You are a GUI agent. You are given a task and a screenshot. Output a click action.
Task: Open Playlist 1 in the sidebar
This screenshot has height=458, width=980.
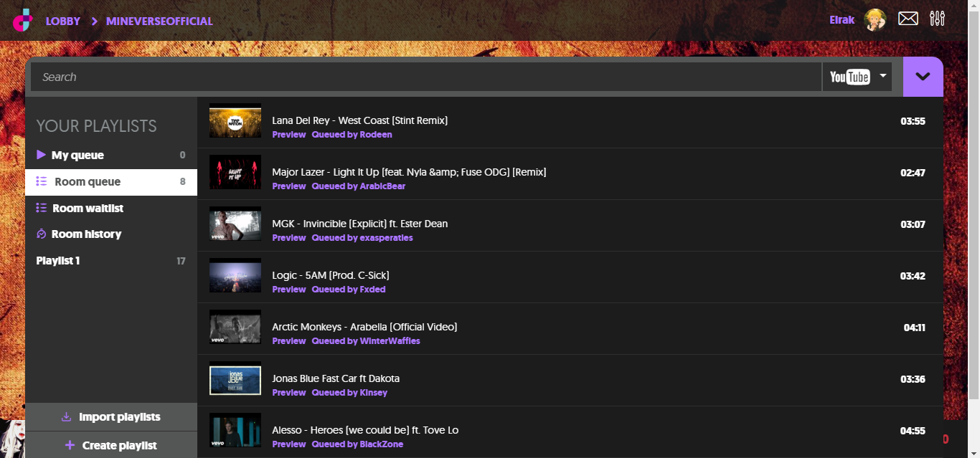tap(111, 261)
